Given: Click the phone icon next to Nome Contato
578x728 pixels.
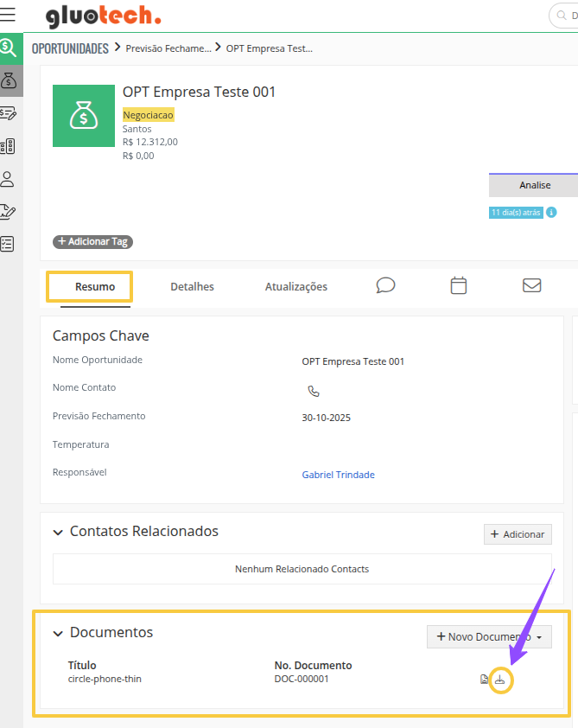Looking at the screenshot, I should (x=314, y=391).
